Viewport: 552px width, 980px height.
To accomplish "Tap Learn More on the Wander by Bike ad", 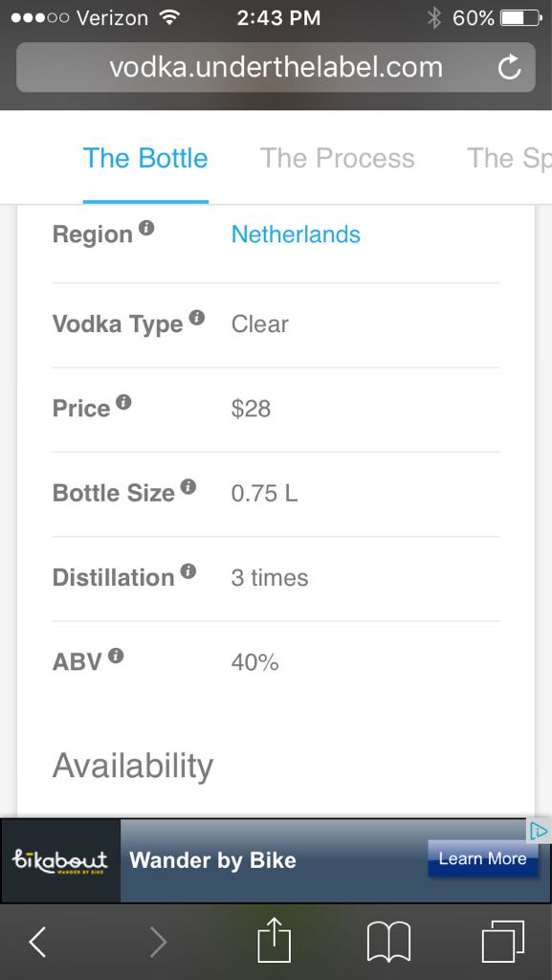I will [x=483, y=859].
